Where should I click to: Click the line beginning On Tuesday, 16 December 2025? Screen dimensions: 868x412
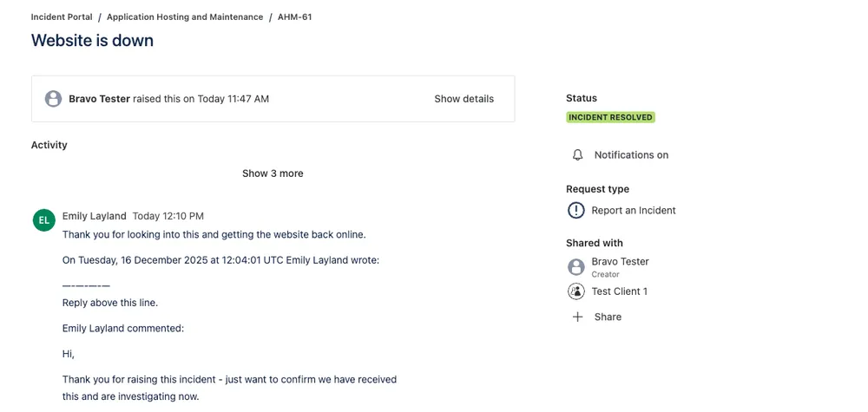point(220,260)
